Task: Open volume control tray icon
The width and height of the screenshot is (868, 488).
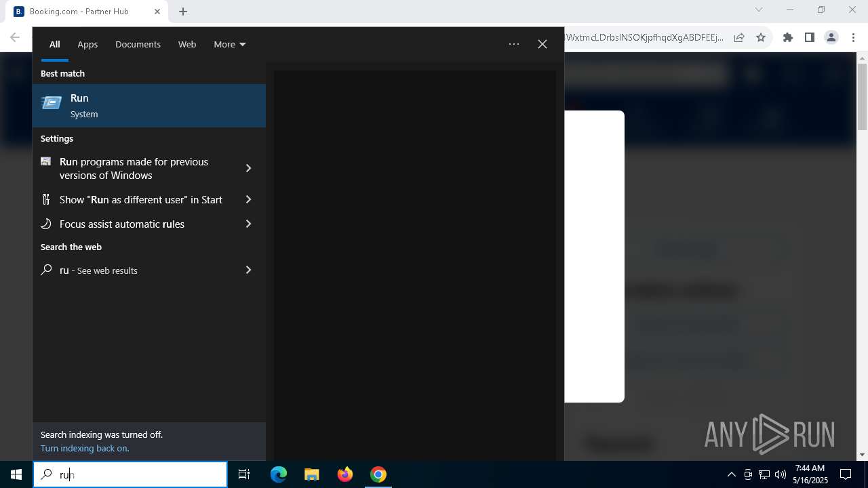Action: point(780,474)
